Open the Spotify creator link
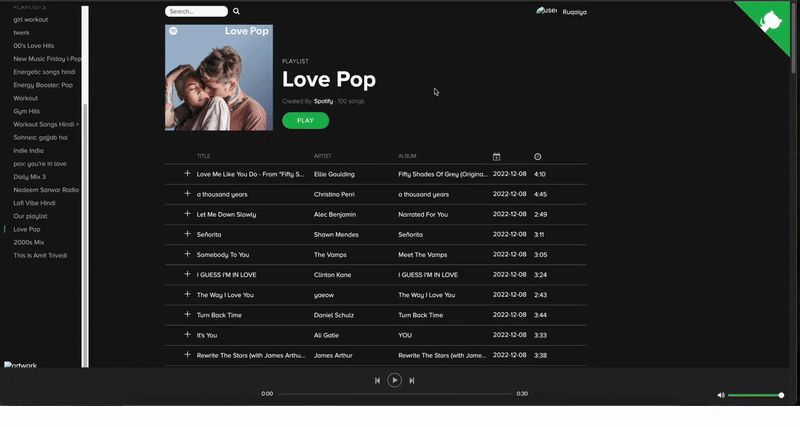The image size is (800, 427). 323,101
